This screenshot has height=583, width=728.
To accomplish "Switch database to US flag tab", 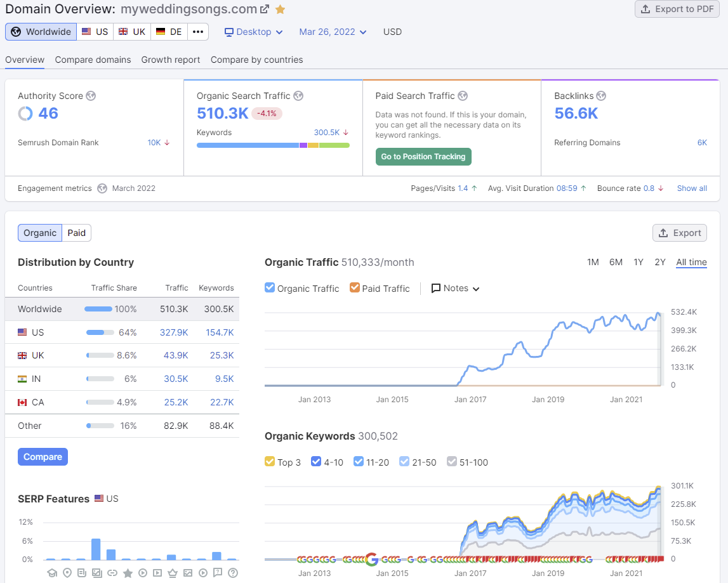I will tap(95, 32).
